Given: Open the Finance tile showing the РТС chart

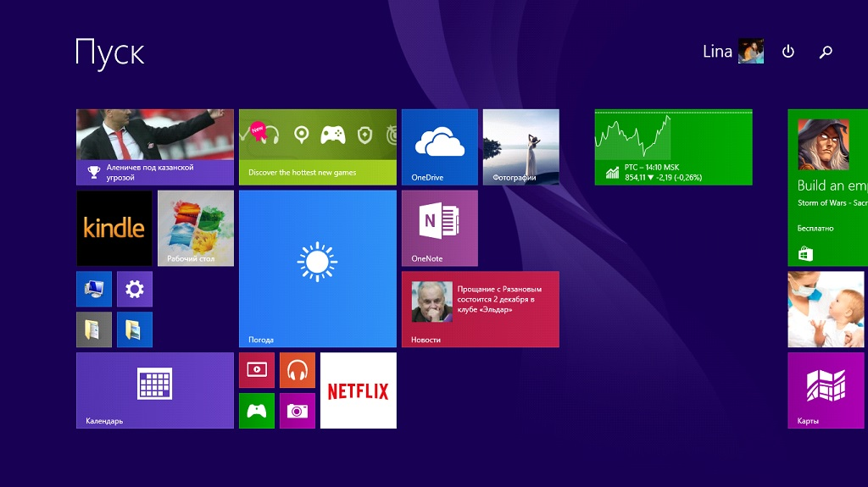Looking at the screenshot, I should coord(673,147).
